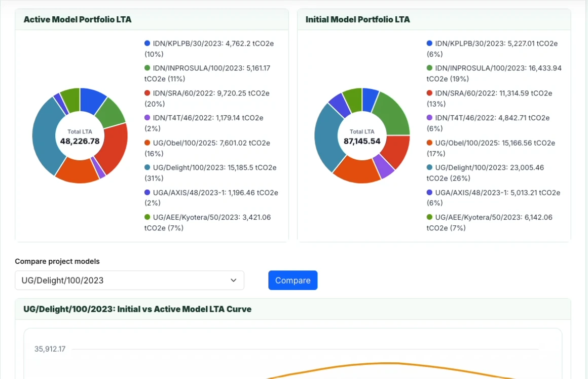Click the blue Compare button
The width and height of the screenshot is (588, 379).
point(293,280)
